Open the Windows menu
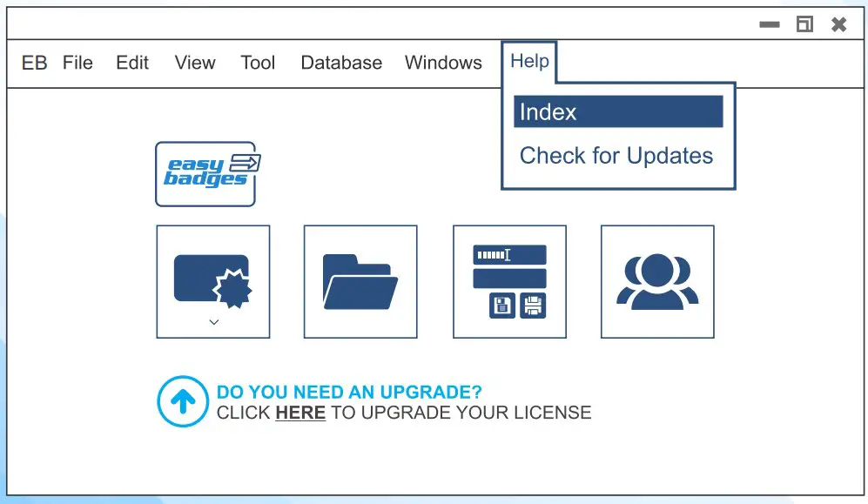868x504 pixels. click(443, 63)
